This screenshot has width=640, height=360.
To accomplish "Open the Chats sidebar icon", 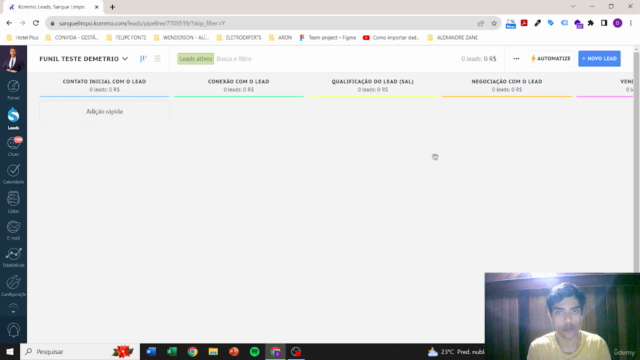I will point(13,147).
